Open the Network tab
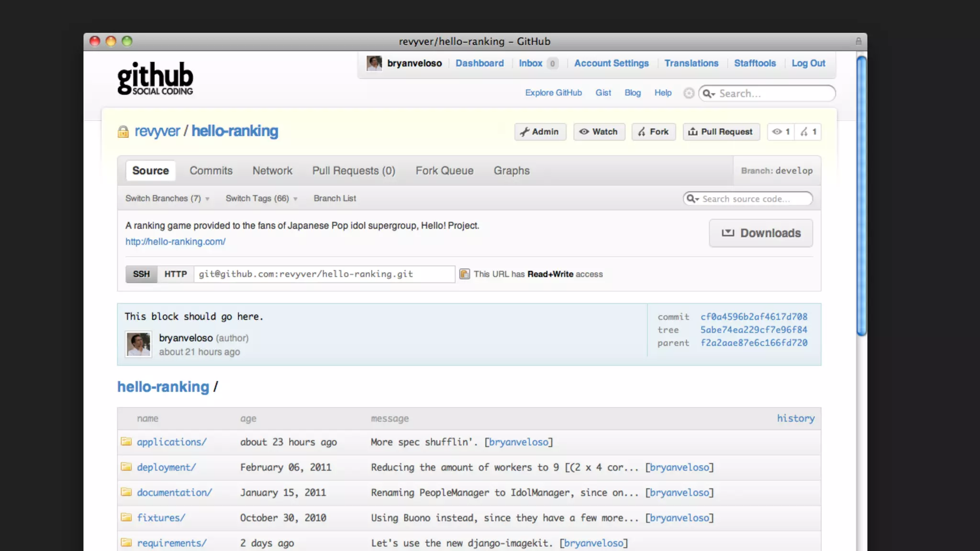This screenshot has width=980, height=551. click(272, 171)
